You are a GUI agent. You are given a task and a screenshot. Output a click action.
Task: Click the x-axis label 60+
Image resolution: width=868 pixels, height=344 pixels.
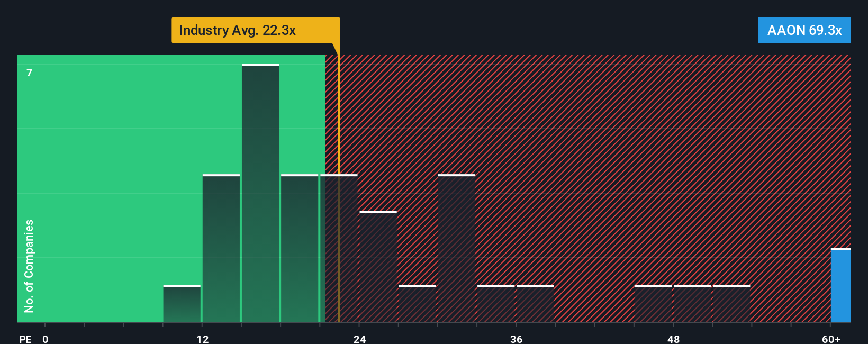(x=831, y=339)
